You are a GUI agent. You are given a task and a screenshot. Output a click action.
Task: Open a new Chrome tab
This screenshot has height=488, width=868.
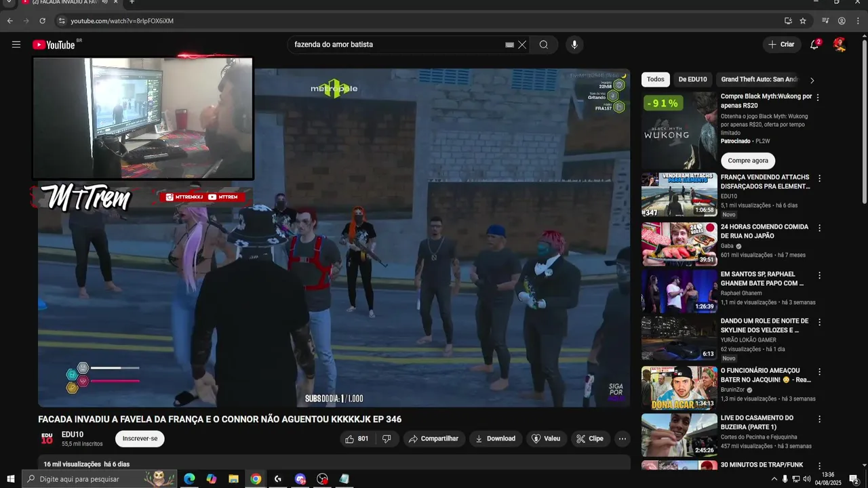pos(132,2)
